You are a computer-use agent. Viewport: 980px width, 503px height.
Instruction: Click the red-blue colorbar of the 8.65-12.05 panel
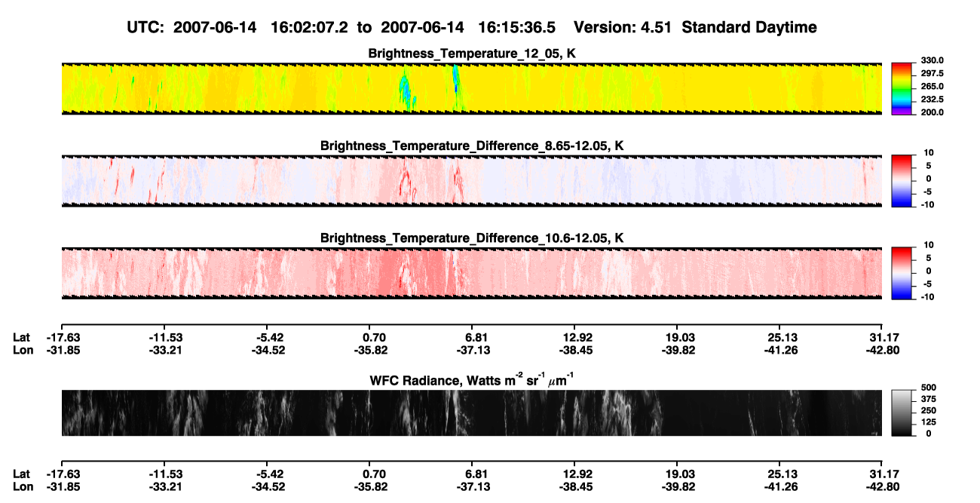pyautogui.click(x=902, y=179)
